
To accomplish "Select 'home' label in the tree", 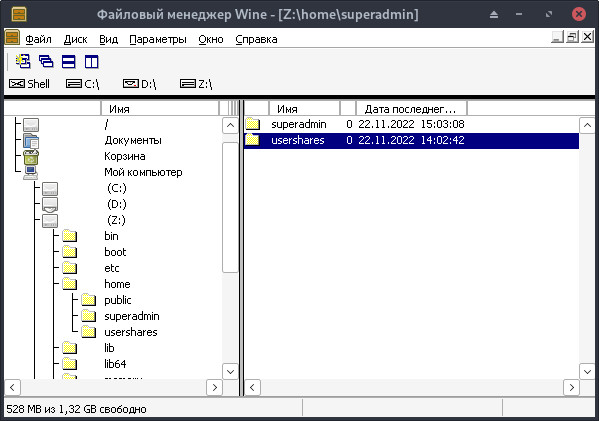I will tap(117, 284).
